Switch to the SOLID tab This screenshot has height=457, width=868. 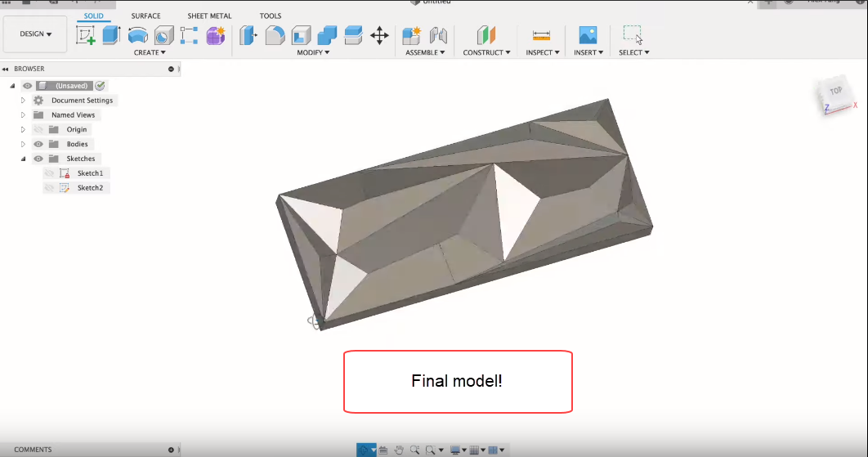point(93,16)
